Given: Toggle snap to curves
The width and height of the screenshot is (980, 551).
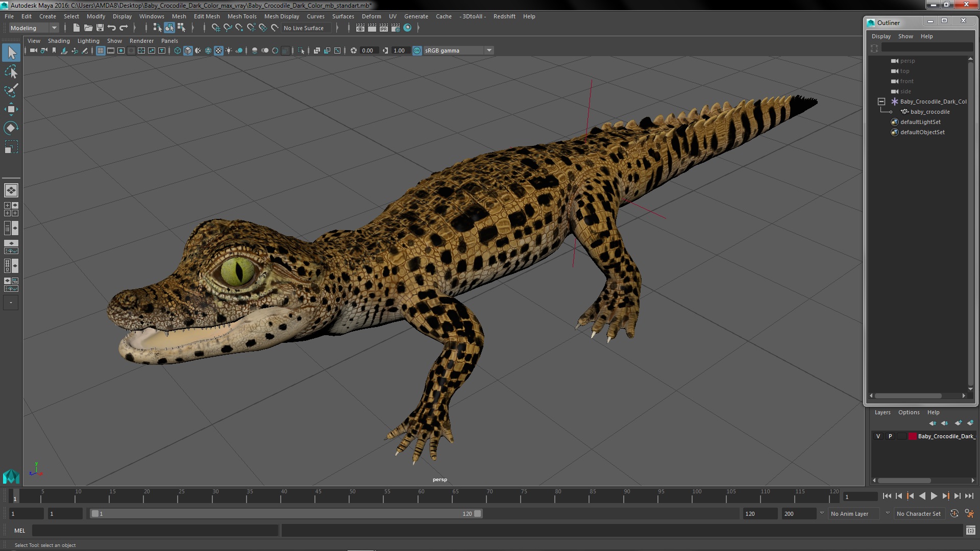Looking at the screenshot, I should tap(228, 28).
